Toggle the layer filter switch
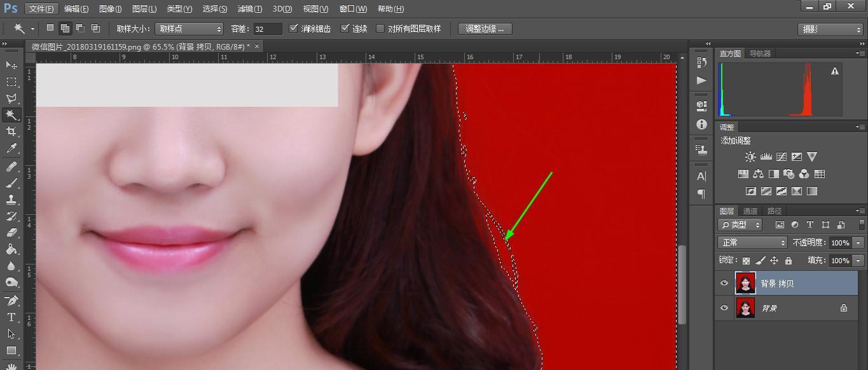Image resolution: width=868 pixels, height=370 pixels. pyautogui.click(x=862, y=224)
